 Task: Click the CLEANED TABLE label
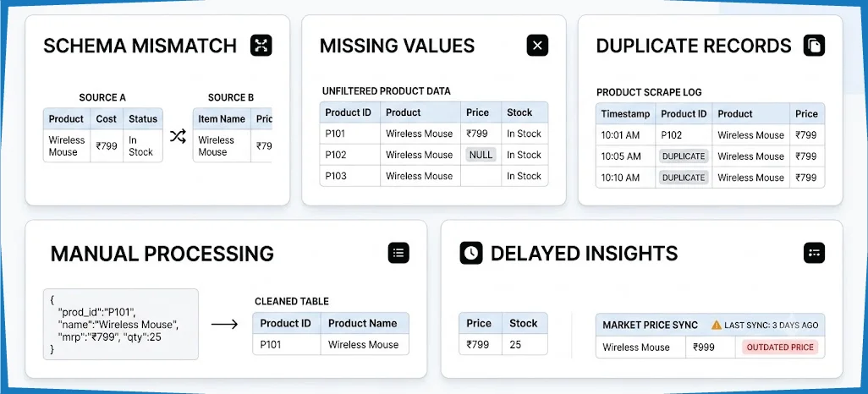292,302
